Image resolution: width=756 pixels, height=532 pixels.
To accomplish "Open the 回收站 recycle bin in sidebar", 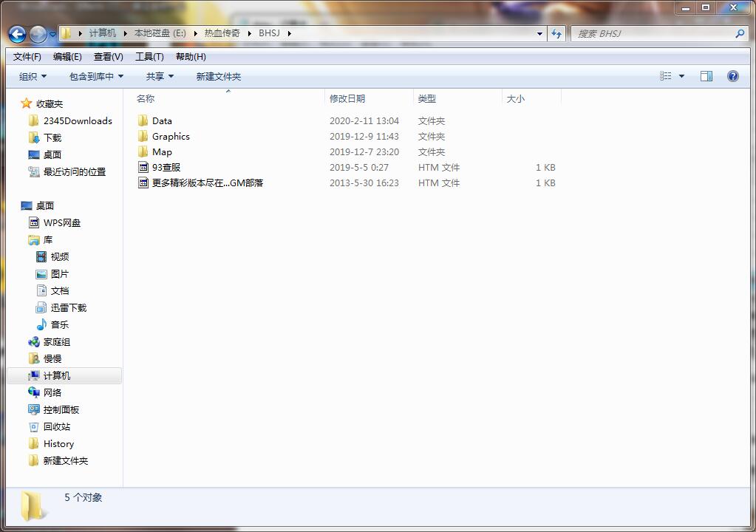I will click(56, 427).
